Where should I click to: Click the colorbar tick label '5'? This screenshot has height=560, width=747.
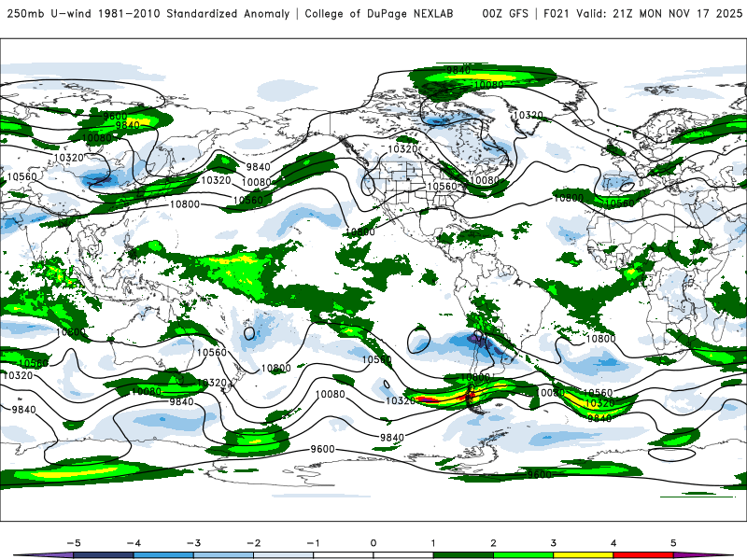pos(673,543)
